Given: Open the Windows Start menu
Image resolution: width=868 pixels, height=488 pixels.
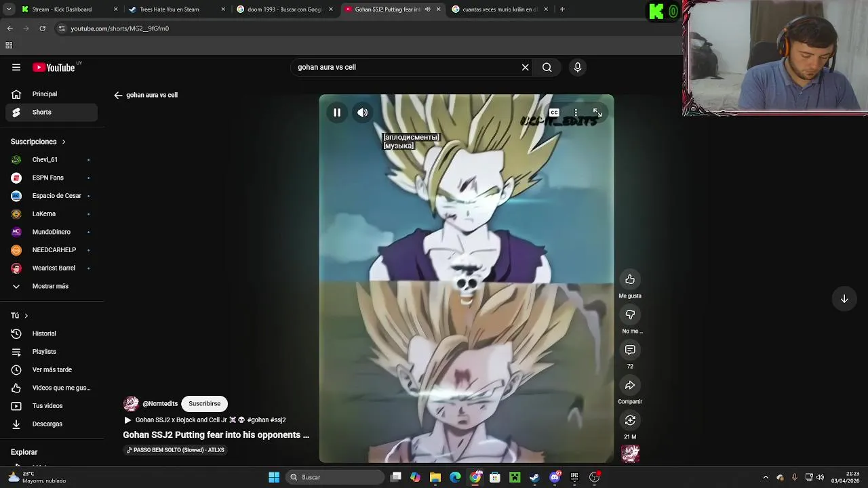Looking at the screenshot, I should pos(274,477).
